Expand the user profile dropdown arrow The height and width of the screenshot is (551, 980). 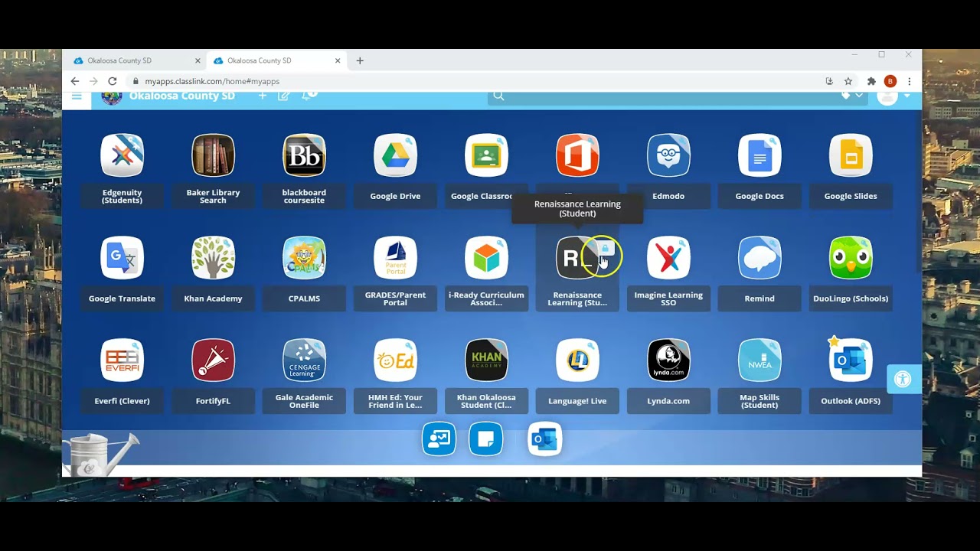(x=907, y=96)
